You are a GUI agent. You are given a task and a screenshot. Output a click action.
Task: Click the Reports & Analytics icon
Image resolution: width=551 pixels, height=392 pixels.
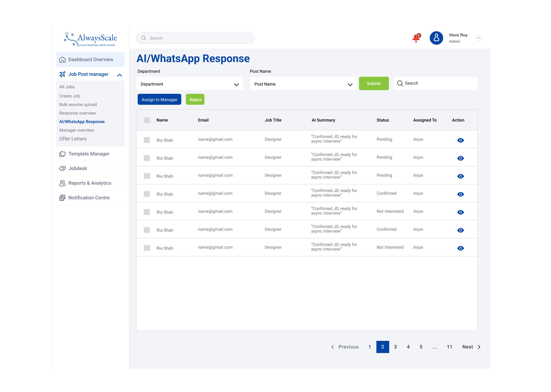tap(62, 183)
